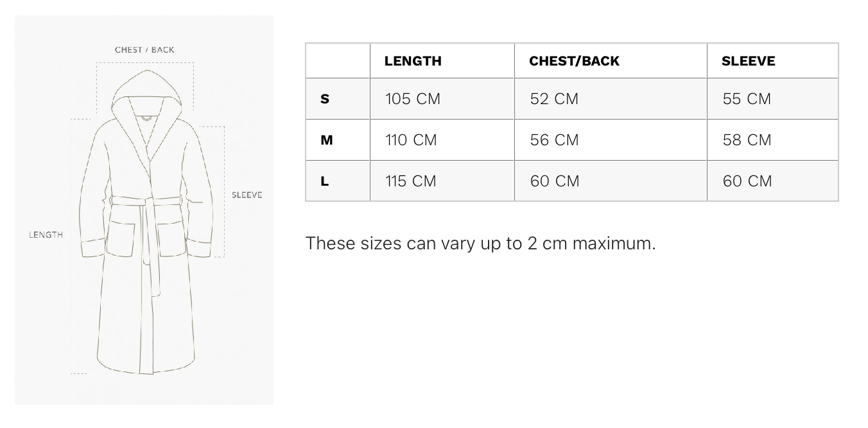This screenshot has height=428, width=868.
Task: Click the SLEEVE label on the diagram
Action: (x=247, y=195)
